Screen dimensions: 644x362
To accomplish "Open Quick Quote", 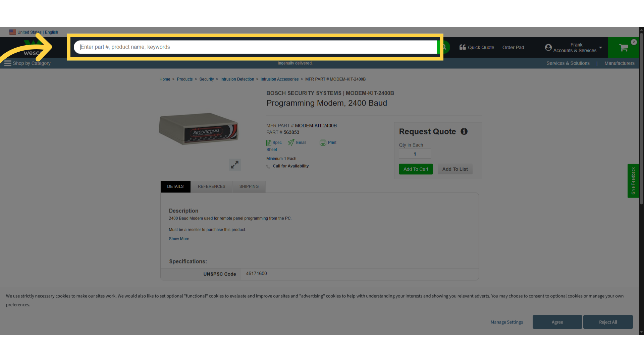I will click(477, 47).
